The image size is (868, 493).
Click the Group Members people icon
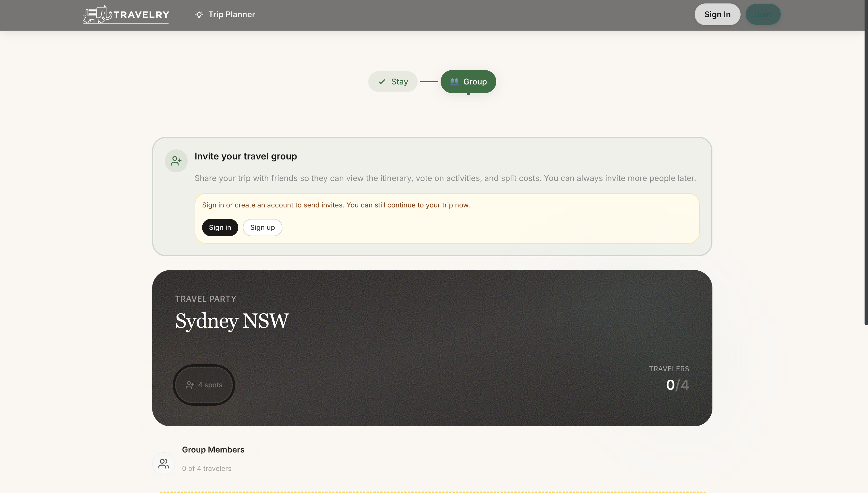tap(163, 463)
